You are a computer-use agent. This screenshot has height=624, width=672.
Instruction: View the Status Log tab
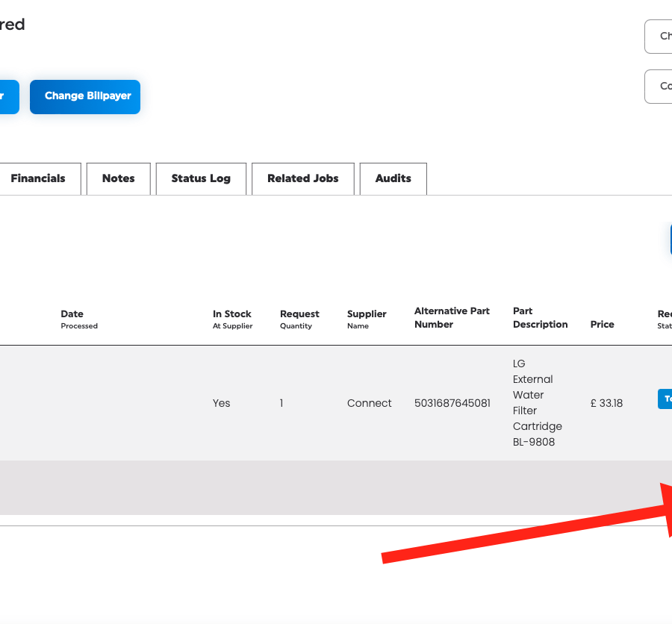coord(201,179)
